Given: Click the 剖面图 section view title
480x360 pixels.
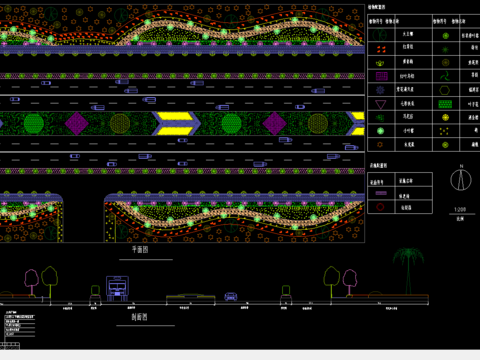Looking at the screenshot, I should click(139, 317).
